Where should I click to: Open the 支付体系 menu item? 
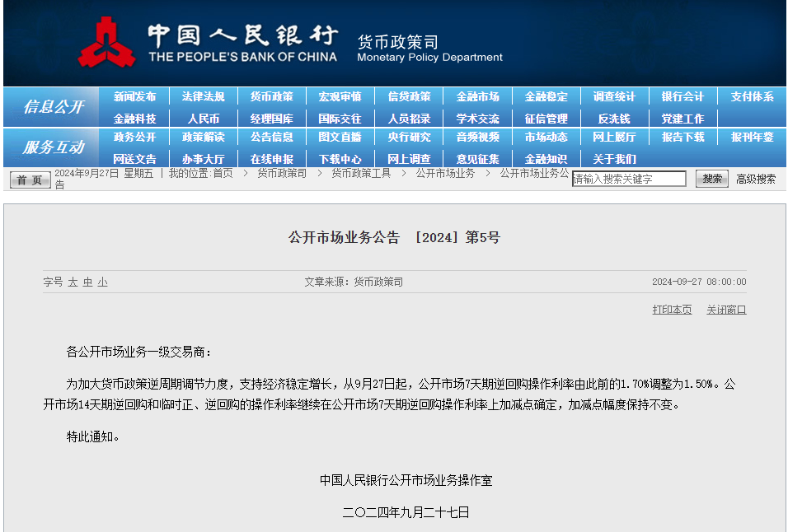point(752,96)
